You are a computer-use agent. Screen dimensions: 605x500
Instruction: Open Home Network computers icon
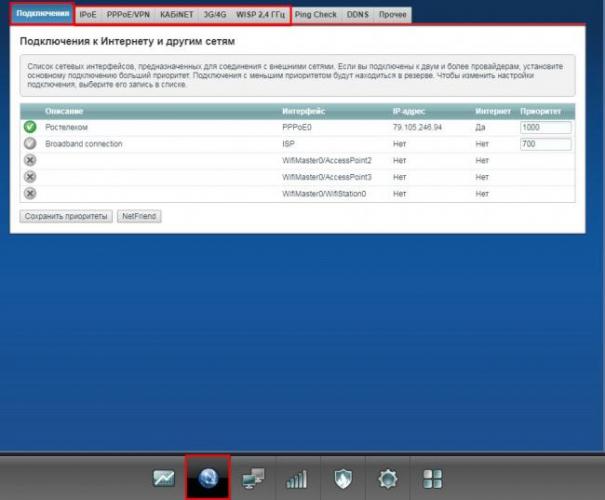253,479
